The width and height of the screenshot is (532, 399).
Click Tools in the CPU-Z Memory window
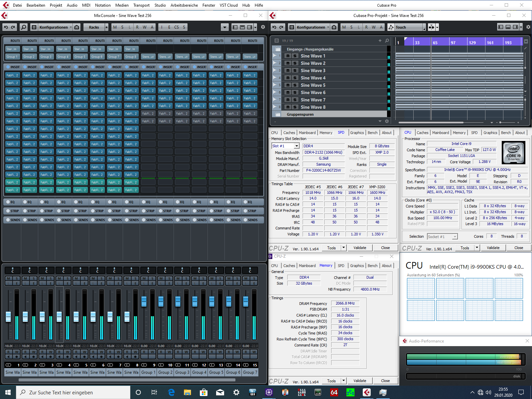point(332,381)
